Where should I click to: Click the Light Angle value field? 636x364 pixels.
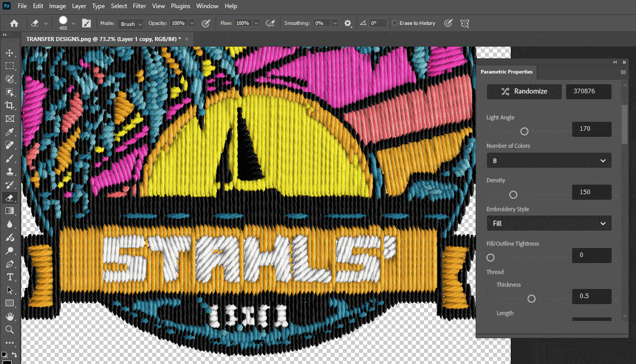(591, 129)
